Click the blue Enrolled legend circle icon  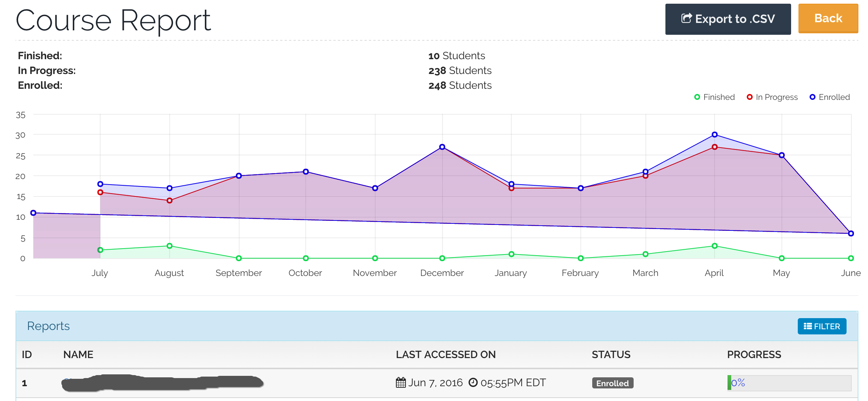pyautogui.click(x=813, y=97)
